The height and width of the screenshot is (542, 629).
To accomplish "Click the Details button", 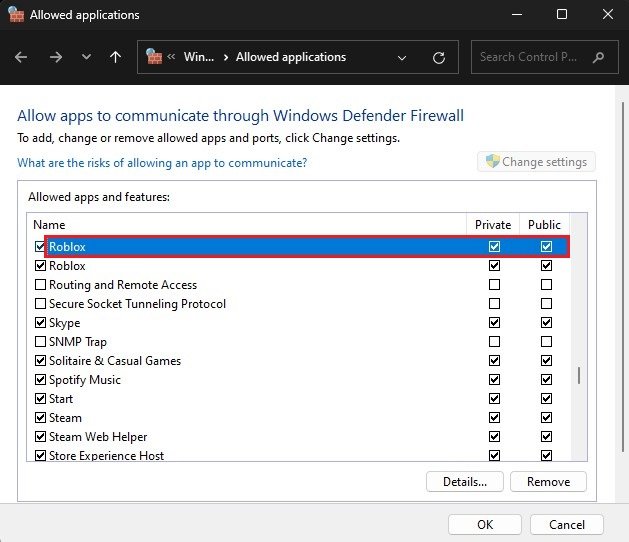I will [464, 481].
